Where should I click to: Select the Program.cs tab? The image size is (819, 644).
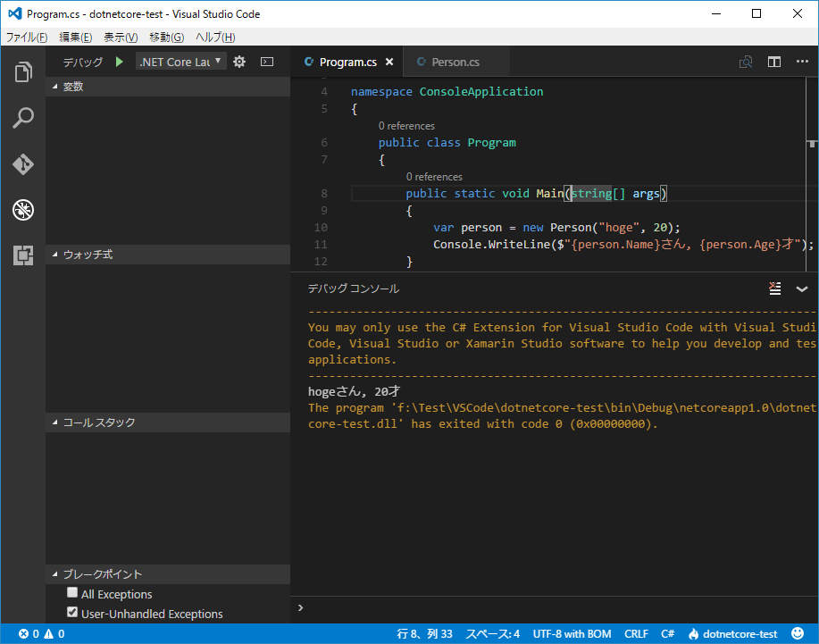[347, 62]
